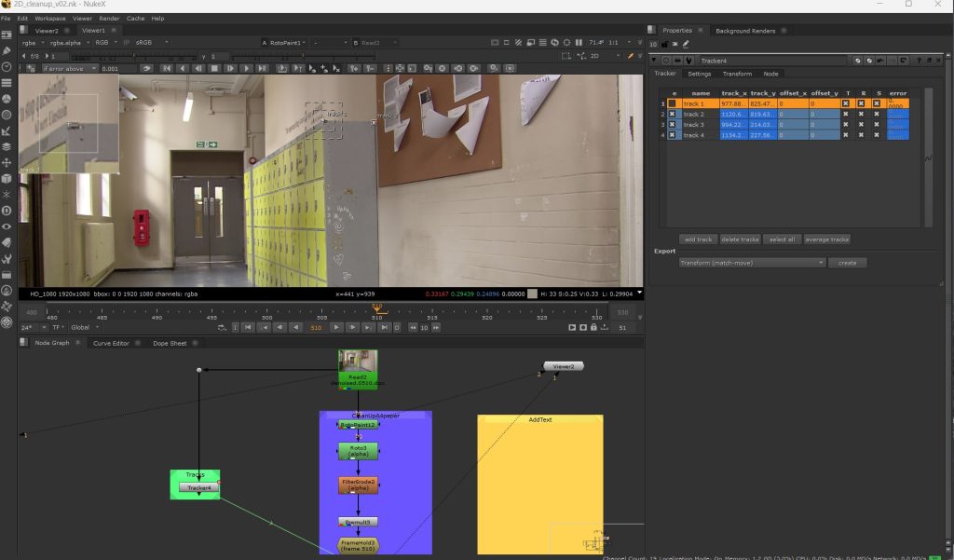The height and width of the screenshot is (560, 954).
Task: Expand the sRGB viewer process dropdown
Action: (148, 42)
